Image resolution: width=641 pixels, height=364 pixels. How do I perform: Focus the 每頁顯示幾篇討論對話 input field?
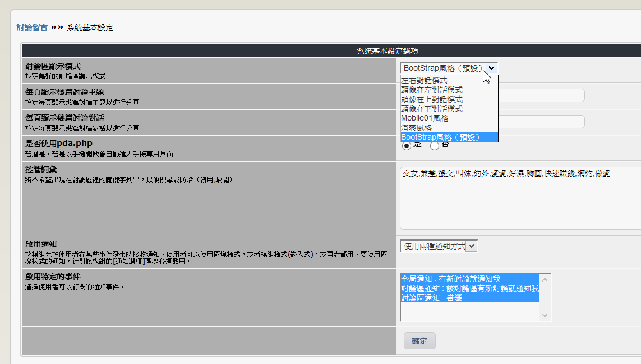pyautogui.click(x=541, y=122)
